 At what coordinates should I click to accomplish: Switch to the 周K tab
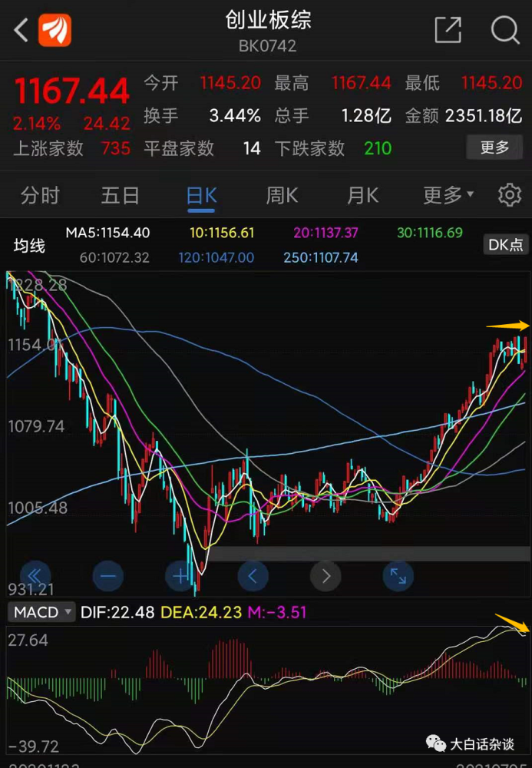pos(282,196)
